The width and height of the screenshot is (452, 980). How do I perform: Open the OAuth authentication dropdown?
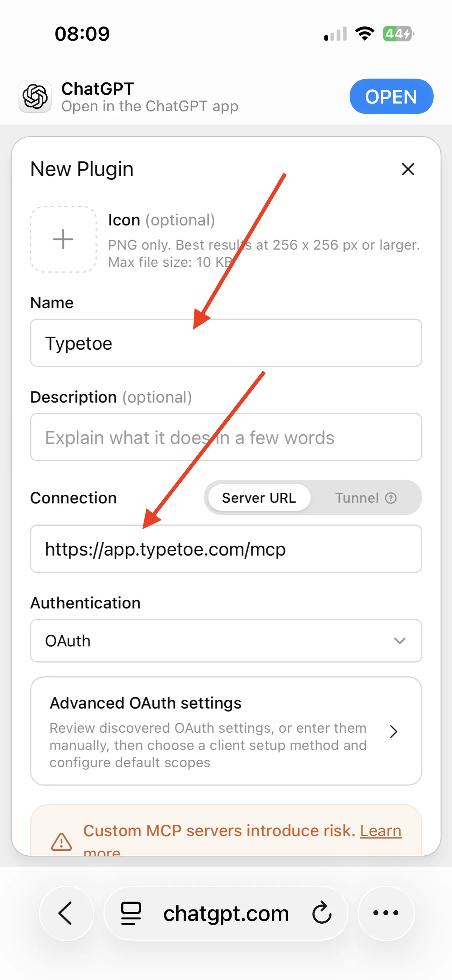coord(226,641)
